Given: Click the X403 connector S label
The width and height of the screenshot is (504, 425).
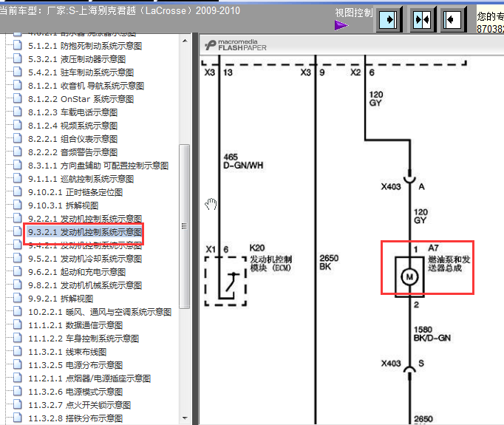Looking at the screenshot, I should click(x=403, y=363).
